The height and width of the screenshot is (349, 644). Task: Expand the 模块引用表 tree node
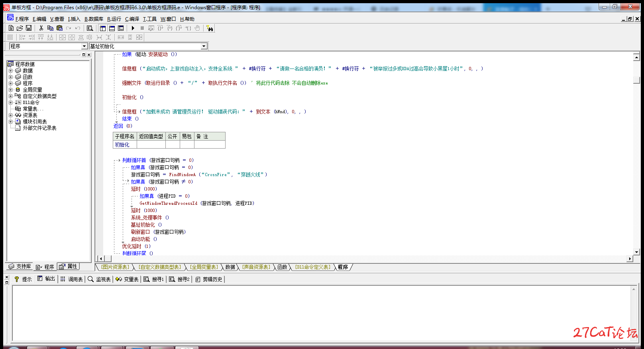click(x=10, y=122)
